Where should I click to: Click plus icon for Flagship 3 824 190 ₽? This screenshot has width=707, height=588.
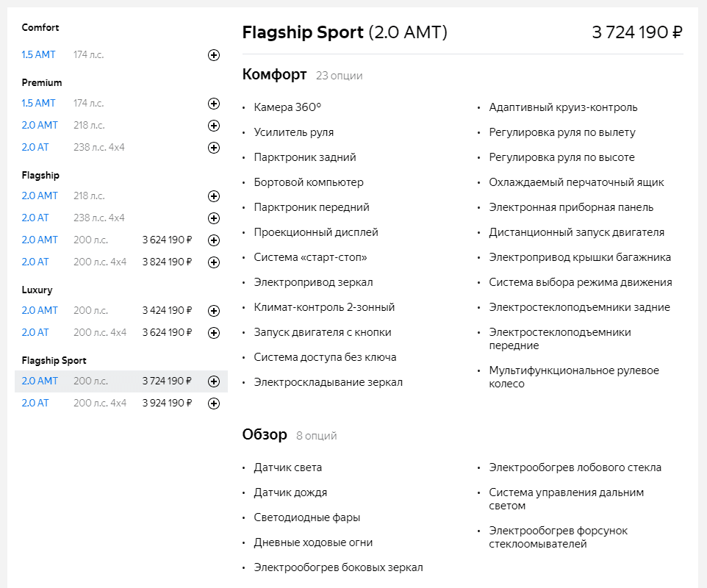pos(214,262)
